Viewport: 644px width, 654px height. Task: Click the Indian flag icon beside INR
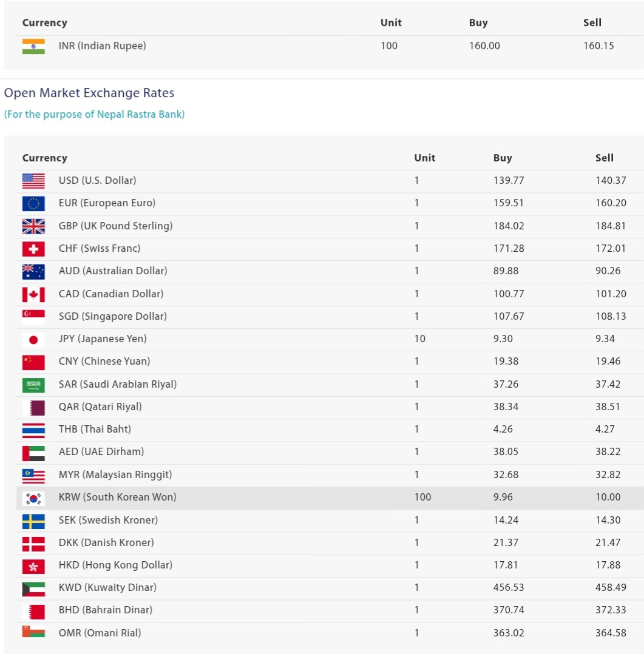(x=33, y=46)
